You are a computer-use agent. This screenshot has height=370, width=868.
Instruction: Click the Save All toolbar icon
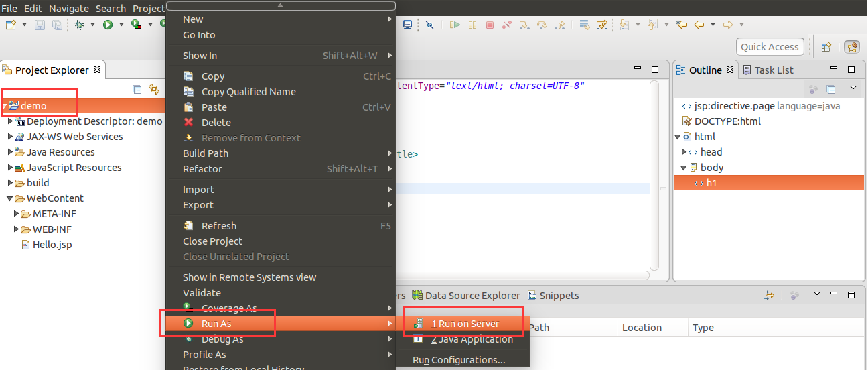point(57,25)
